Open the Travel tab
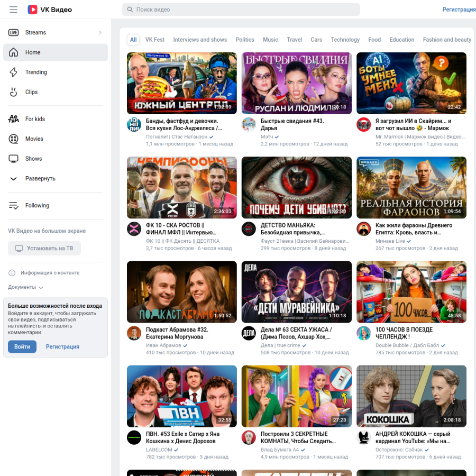 click(295, 40)
